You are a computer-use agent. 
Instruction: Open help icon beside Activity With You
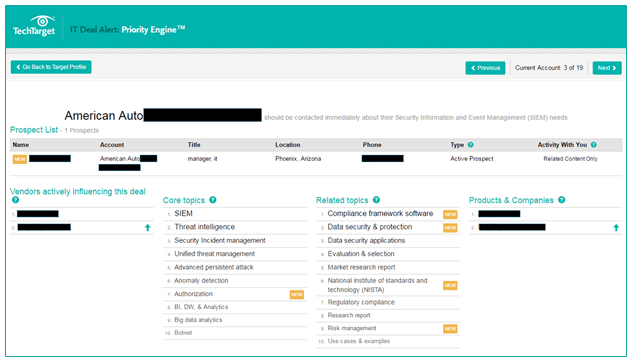(x=594, y=145)
